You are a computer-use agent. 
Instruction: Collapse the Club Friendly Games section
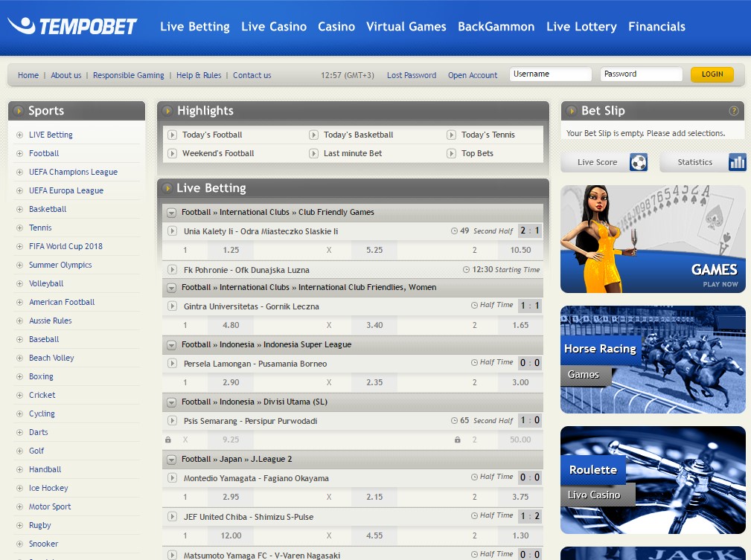click(171, 213)
